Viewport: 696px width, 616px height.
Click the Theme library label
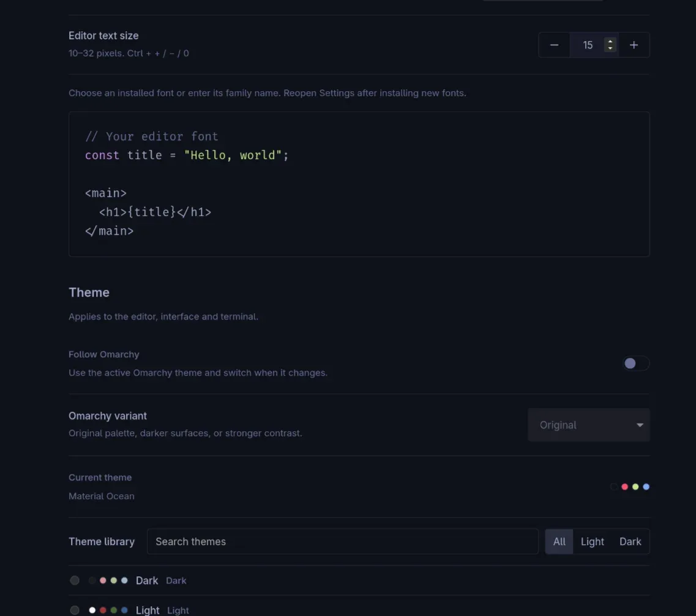coord(102,541)
